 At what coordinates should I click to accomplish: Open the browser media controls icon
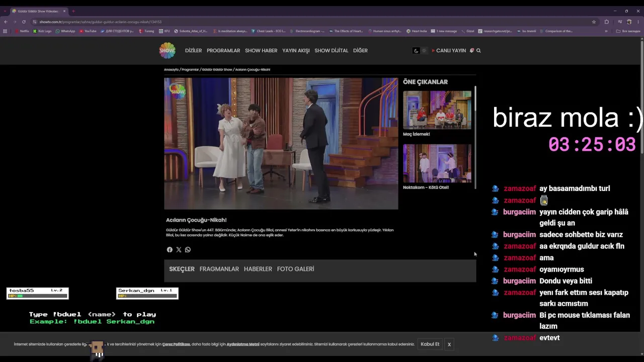tap(620, 22)
